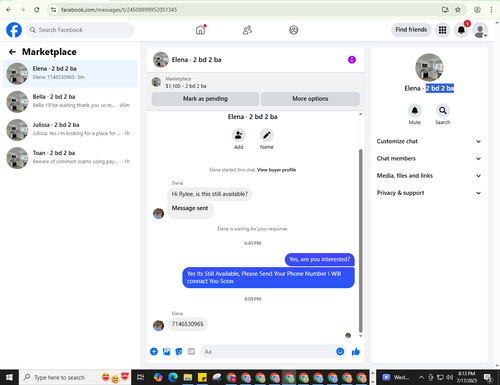Open the Julissa - 2 bd 2 ba conversation
Viewport: 500px width, 385px height.
pyautogui.click(x=70, y=130)
